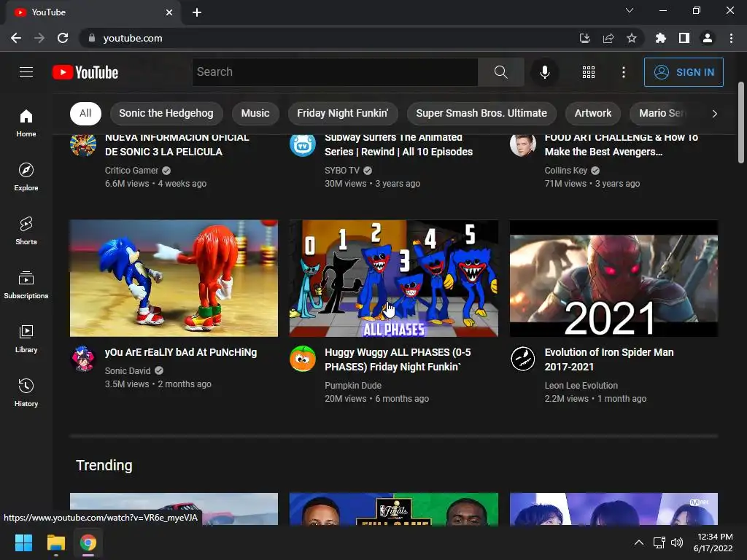Image resolution: width=747 pixels, height=560 pixels.
Task: Select the All filter chip
Action: pos(85,113)
